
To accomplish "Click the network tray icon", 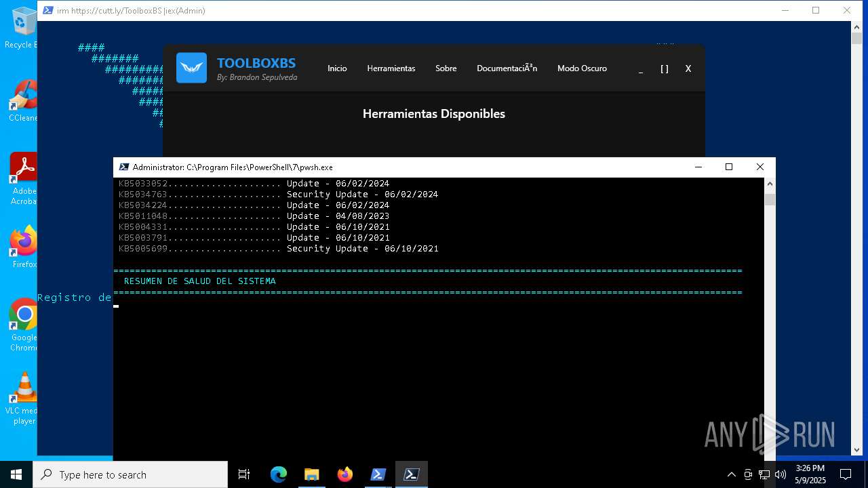I will click(764, 474).
